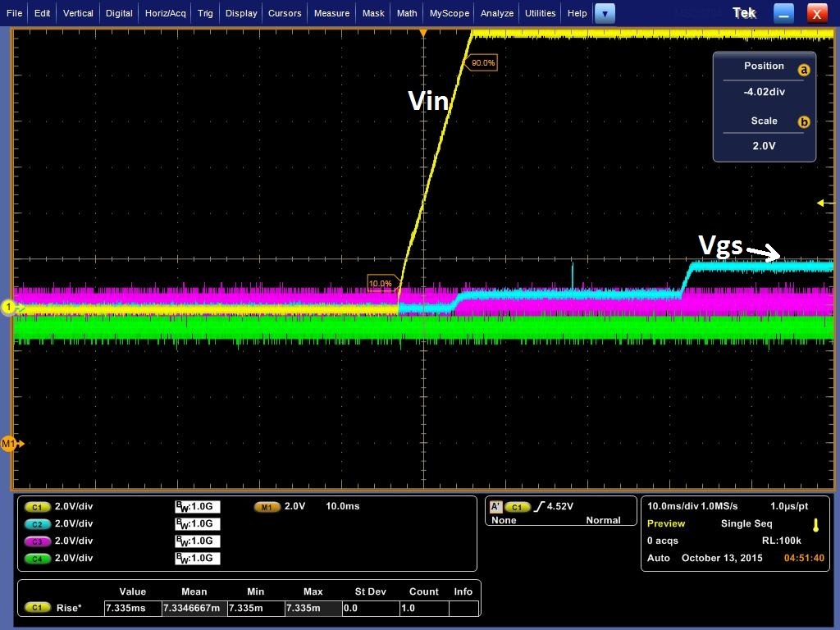Image resolution: width=840 pixels, height=630 pixels.
Task: Open the Display menu
Action: (241, 13)
